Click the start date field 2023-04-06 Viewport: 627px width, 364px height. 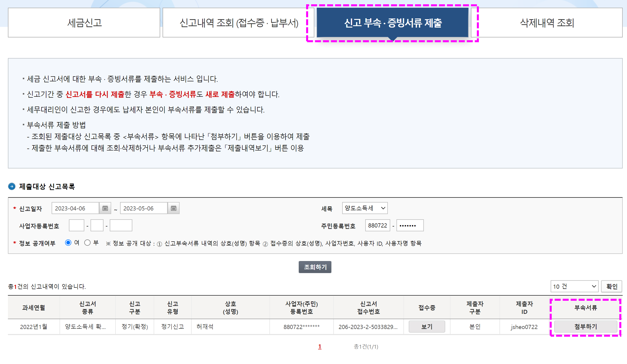coord(75,208)
